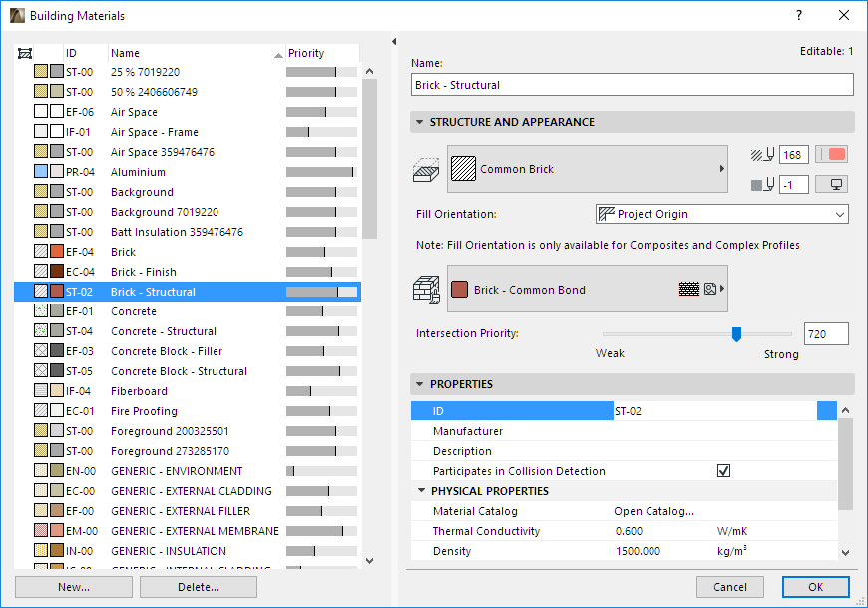This screenshot has width=868, height=608.
Task: Open the Fill Orientation dropdown
Action: tap(720, 213)
